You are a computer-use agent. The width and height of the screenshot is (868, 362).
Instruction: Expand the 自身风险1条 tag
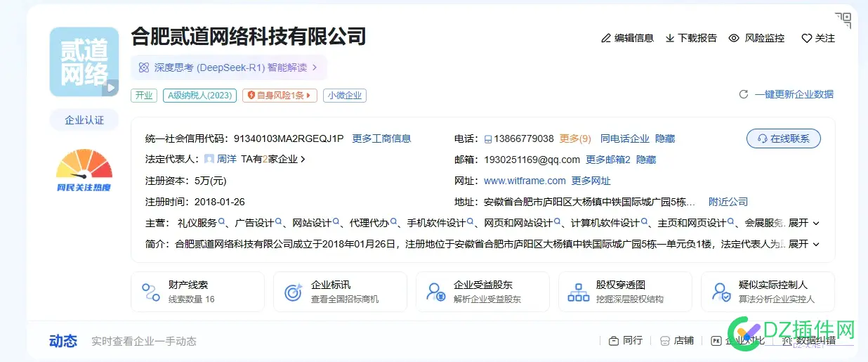point(280,95)
